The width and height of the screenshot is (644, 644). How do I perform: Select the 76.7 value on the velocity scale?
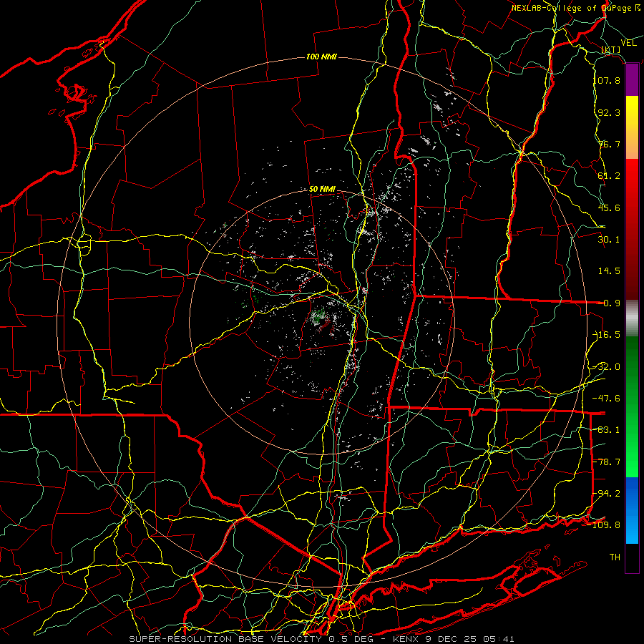pos(609,144)
